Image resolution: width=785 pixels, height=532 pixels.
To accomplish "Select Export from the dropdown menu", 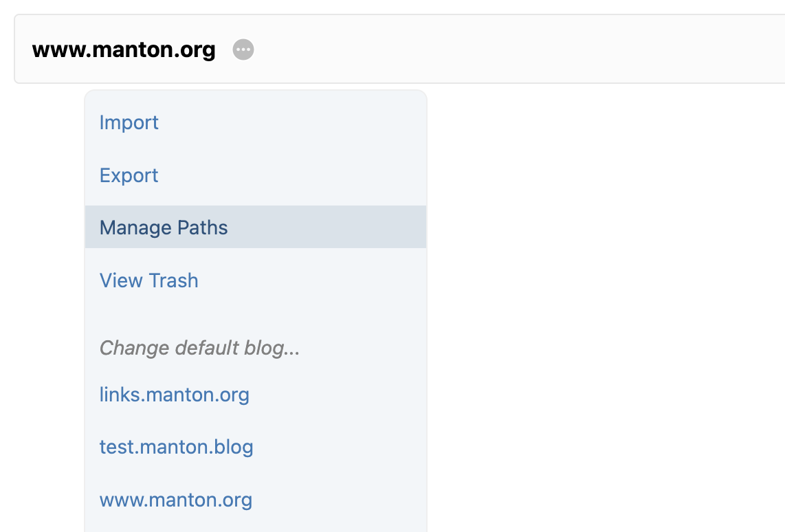I will click(129, 175).
